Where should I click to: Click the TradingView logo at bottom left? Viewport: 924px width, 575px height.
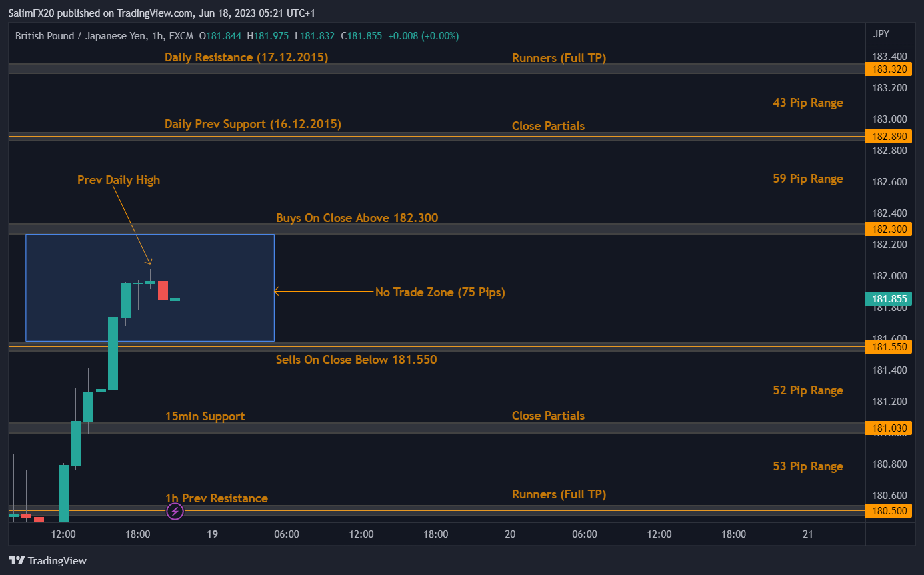pos(47,561)
